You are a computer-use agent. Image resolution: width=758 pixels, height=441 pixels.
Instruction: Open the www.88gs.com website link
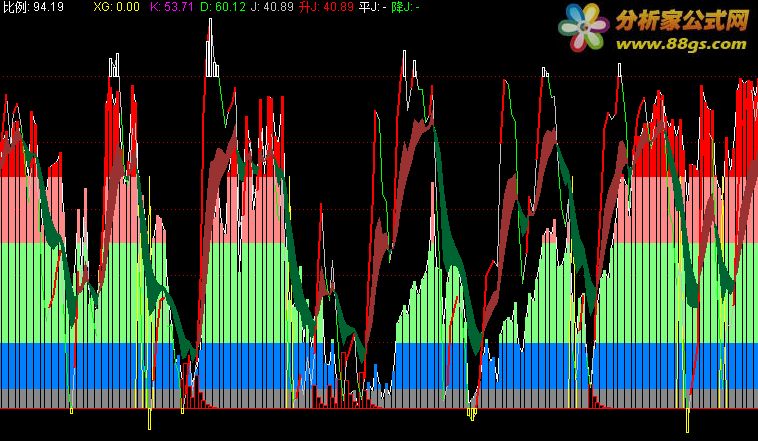click(x=681, y=44)
